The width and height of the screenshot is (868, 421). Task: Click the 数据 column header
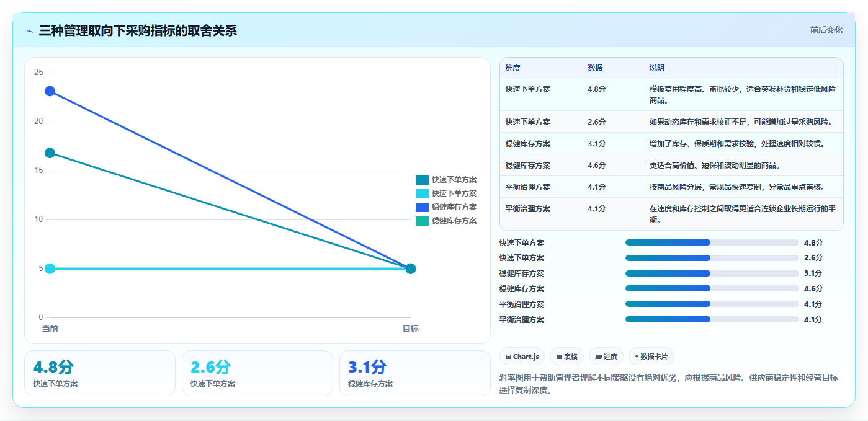[595, 68]
